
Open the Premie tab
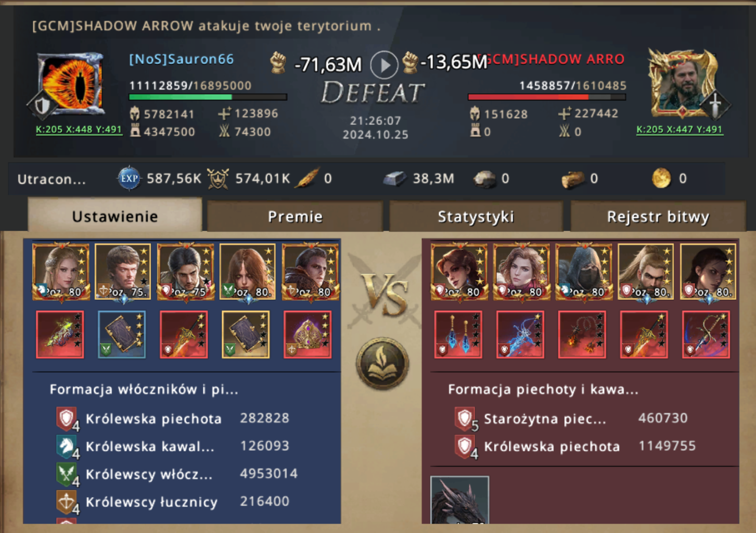tap(295, 217)
